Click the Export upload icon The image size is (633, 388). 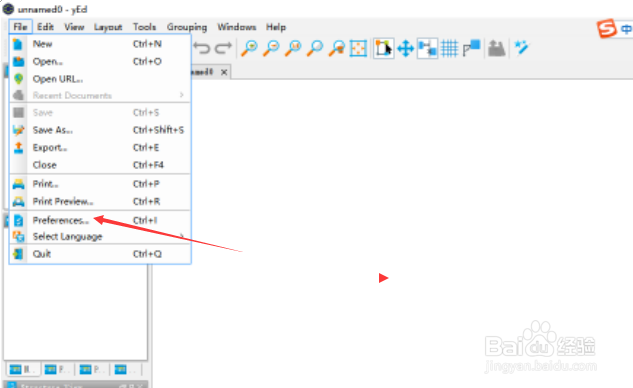(x=18, y=147)
